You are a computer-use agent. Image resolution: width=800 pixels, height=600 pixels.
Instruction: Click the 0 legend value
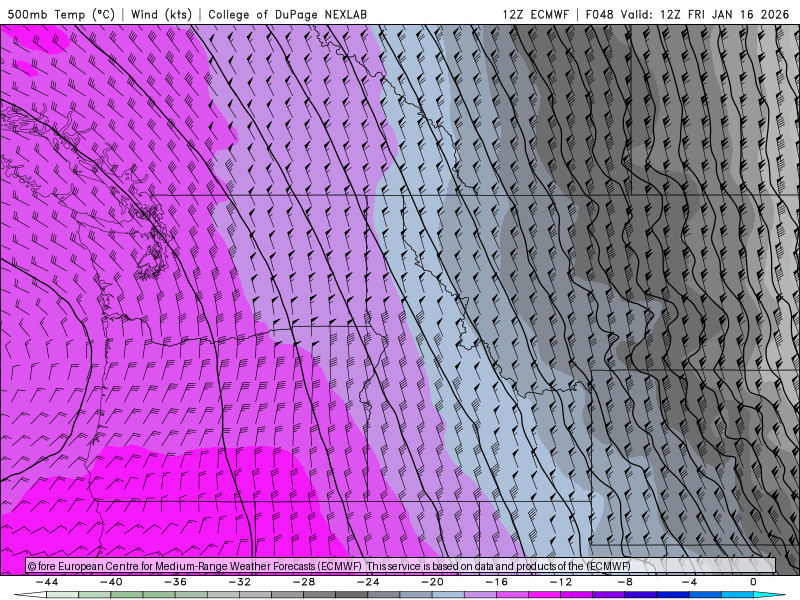tap(753, 582)
